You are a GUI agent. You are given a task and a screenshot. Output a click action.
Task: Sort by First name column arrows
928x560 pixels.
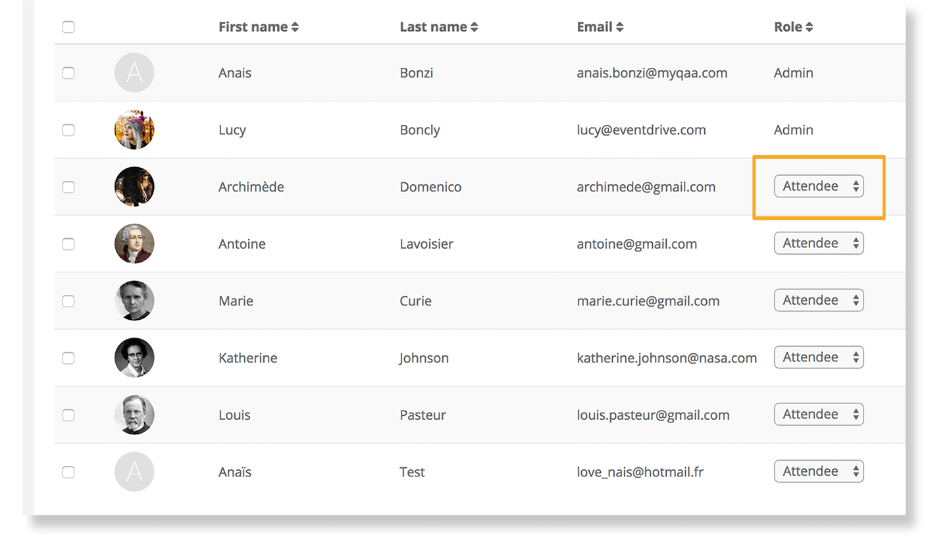coord(295,27)
